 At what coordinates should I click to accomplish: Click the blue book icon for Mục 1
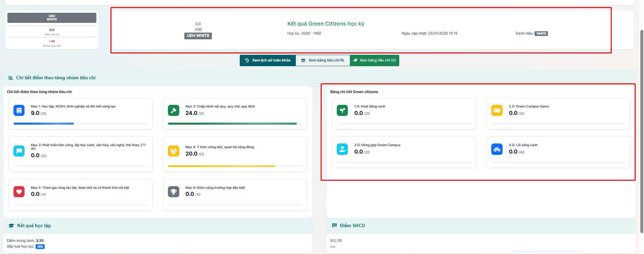pyautogui.click(x=19, y=110)
